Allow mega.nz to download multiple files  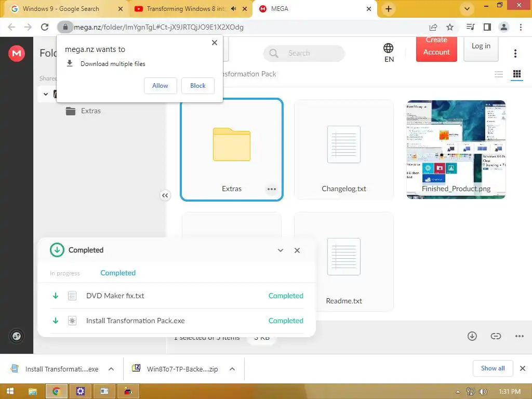point(160,86)
